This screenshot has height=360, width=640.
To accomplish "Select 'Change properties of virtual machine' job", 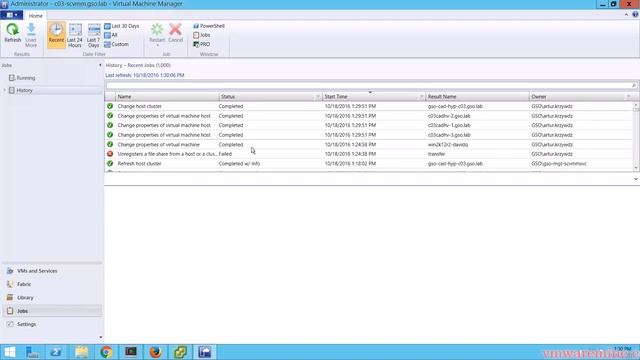I will click(x=369, y=144).
